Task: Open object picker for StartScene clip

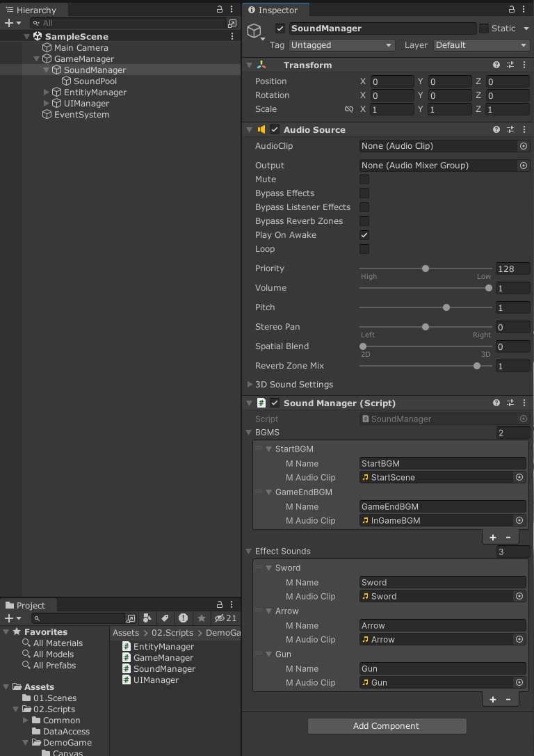Action: tap(519, 477)
